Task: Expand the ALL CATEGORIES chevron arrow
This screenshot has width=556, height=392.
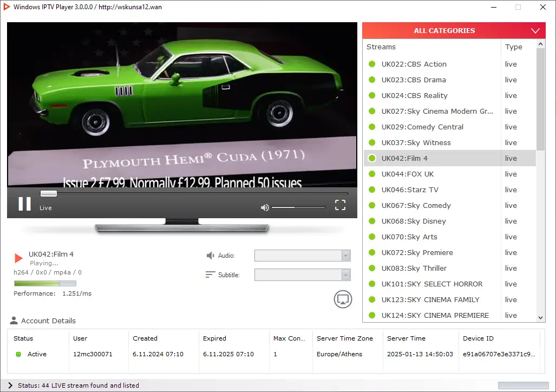Action: (x=535, y=31)
